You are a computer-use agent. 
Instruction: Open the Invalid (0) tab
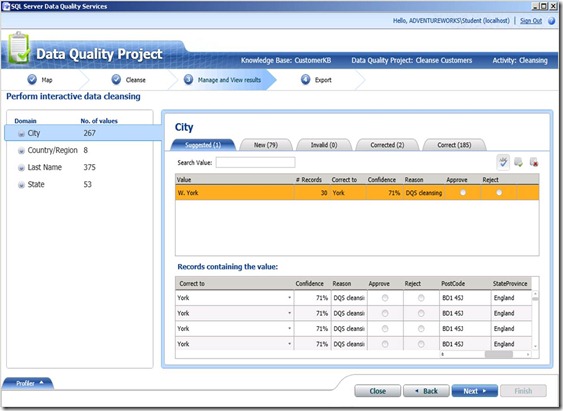(x=324, y=145)
